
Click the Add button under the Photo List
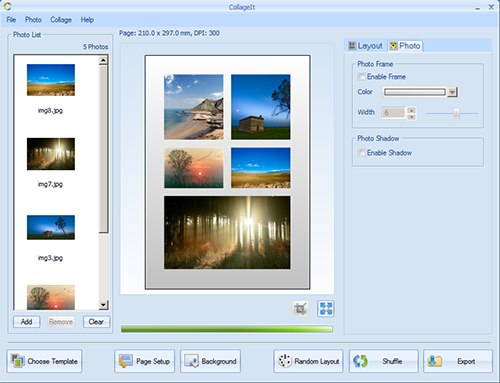[x=27, y=322]
